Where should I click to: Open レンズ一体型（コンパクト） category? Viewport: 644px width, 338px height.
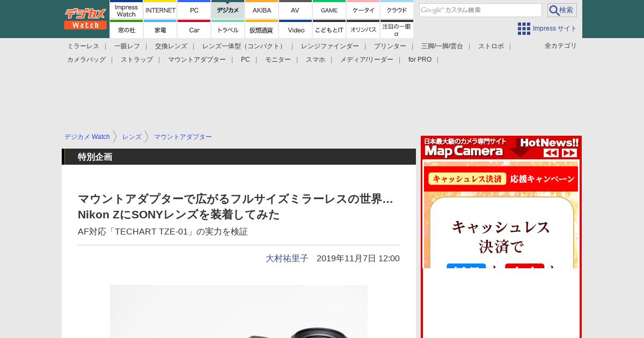pos(244,46)
